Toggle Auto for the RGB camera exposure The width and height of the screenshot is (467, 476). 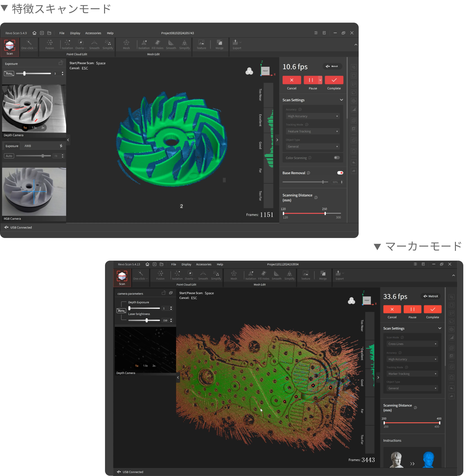[x=9, y=156]
